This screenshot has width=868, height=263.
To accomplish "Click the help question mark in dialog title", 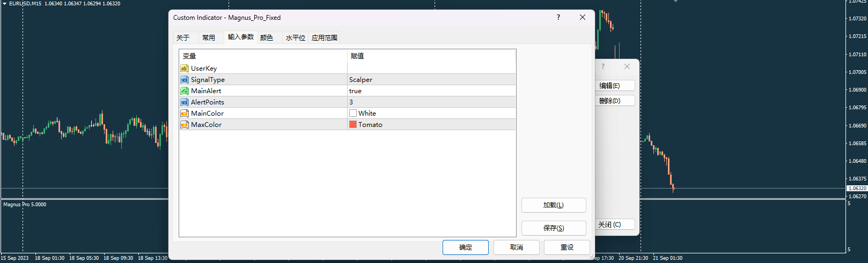I will click(x=558, y=17).
